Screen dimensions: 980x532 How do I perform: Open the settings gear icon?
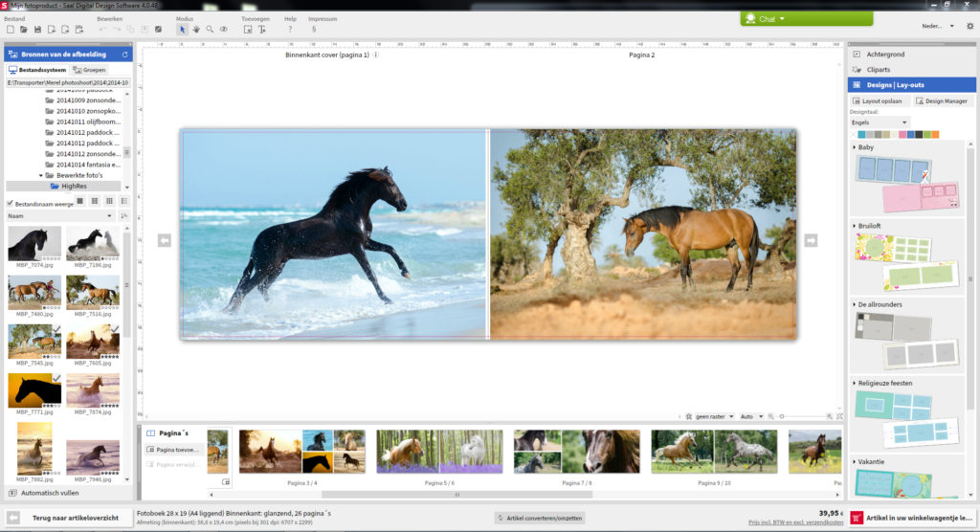coord(969,26)
